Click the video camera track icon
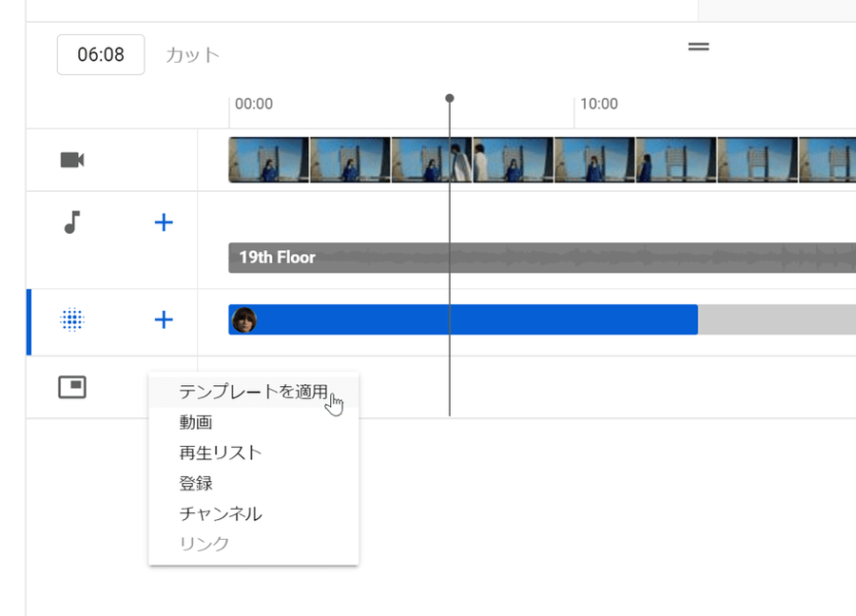 click(72, 160)
